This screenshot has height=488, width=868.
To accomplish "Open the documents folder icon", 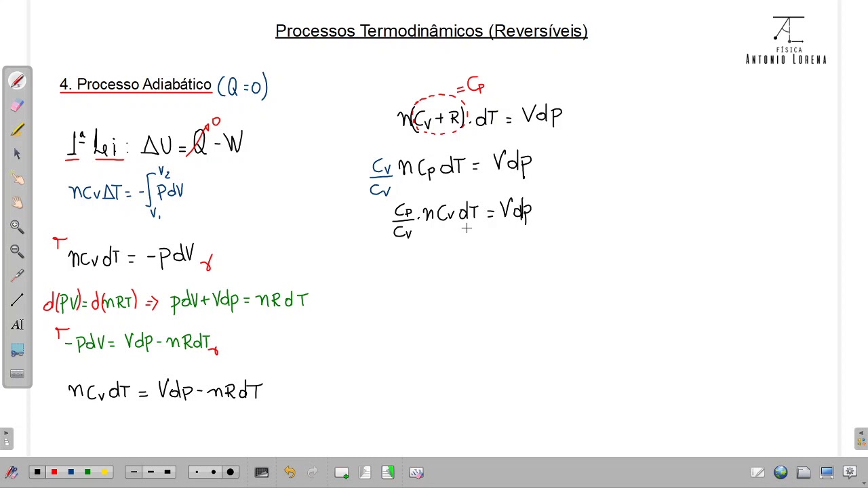I will (x=804, y=472).
